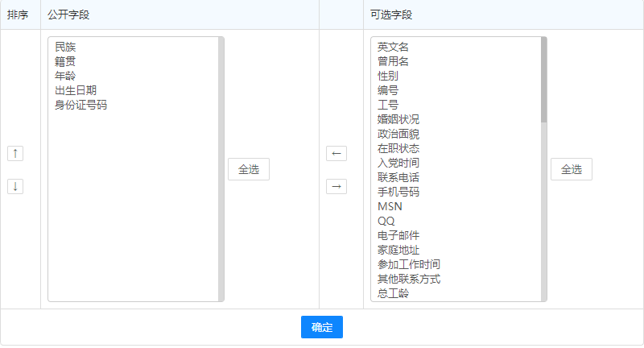This screenshot has height=348, width=644.
Task: Select all optional fields button
Action: click(571, 169)
